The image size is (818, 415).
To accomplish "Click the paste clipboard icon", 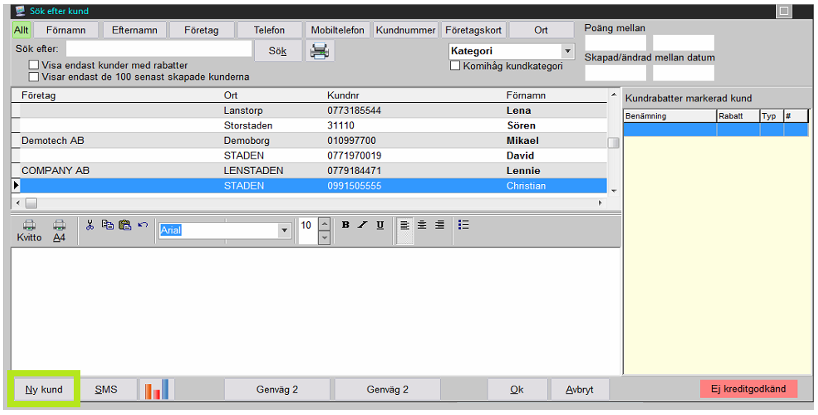I will pos(125,225).
